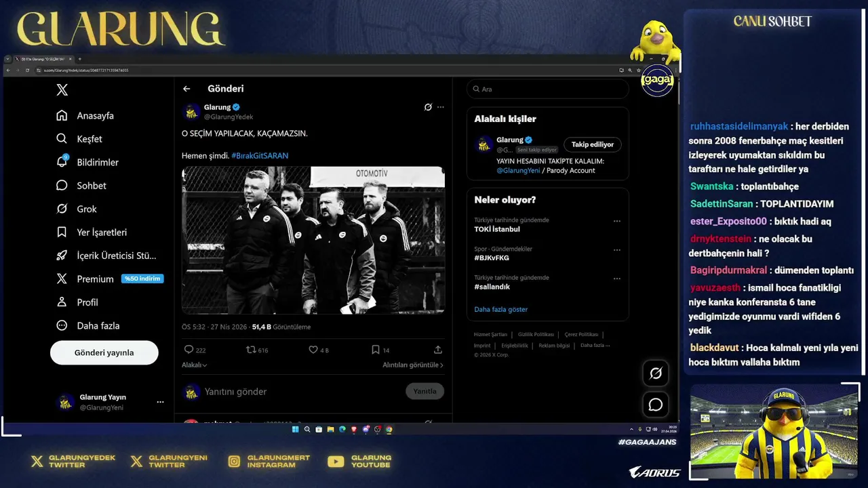
Task: Open the Windows Start menu
Action: pyautogui.click(x=296, y=429)
